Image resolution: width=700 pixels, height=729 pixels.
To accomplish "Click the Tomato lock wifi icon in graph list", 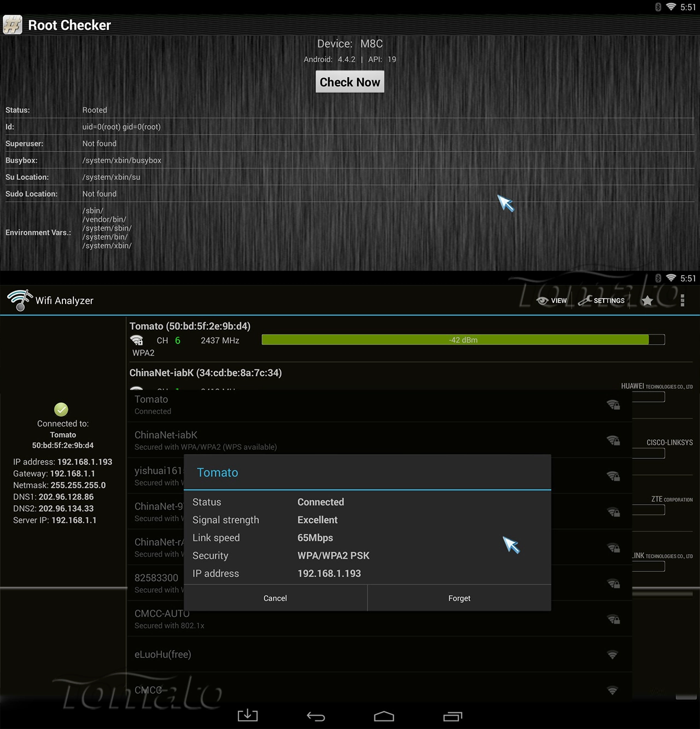I will [137, 340].
